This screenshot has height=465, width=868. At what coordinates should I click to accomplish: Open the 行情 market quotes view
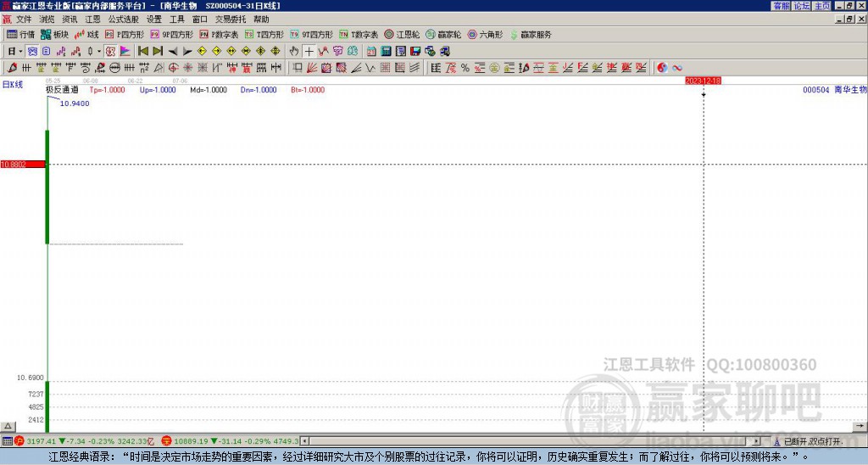point(20,34)
